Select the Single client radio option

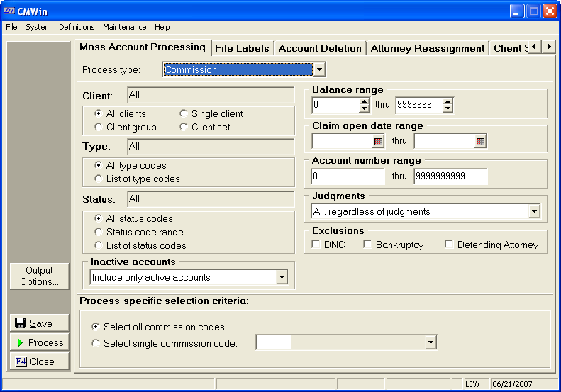click(184, 113)
